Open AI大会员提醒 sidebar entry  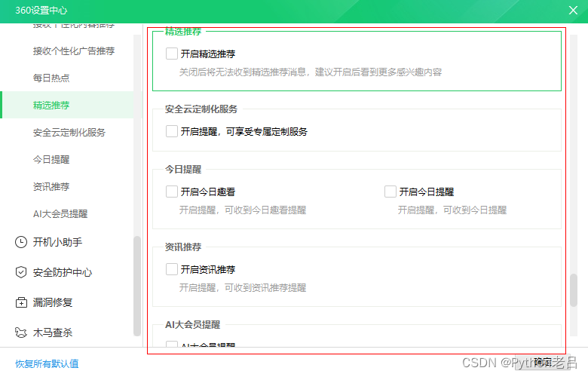(60, 214)
